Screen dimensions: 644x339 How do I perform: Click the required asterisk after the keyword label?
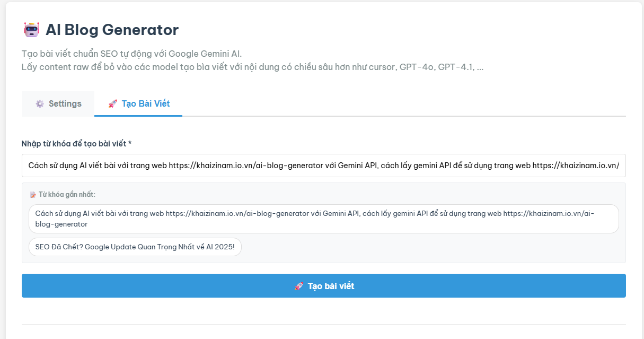(x=130, y=143)
